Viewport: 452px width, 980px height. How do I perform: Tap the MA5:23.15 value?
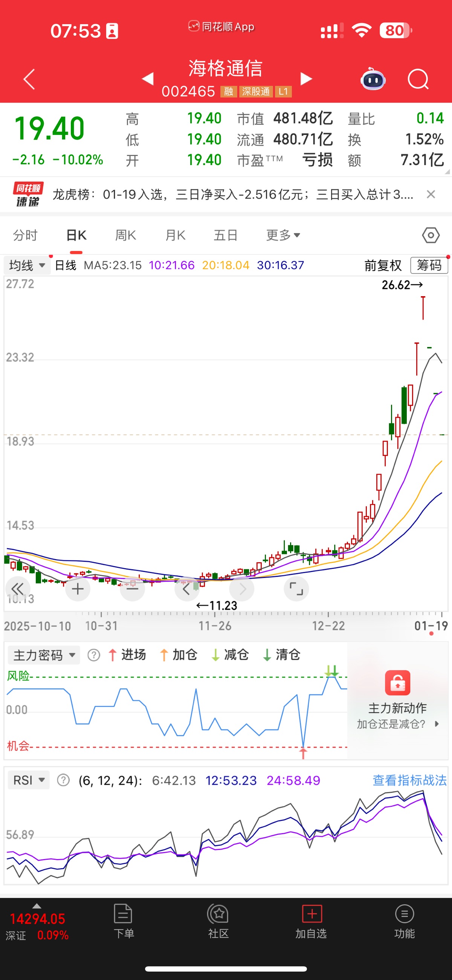113,265
